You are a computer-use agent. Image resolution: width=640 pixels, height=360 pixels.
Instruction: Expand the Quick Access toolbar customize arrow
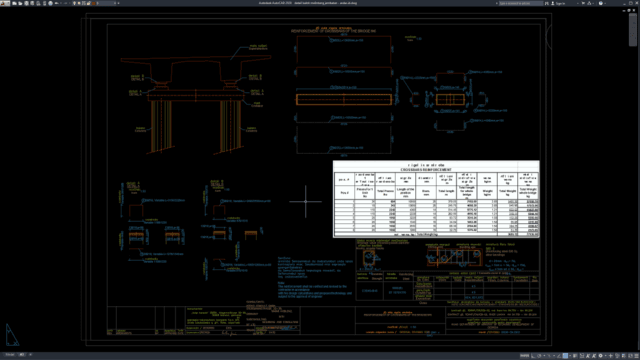click(119, 3)
